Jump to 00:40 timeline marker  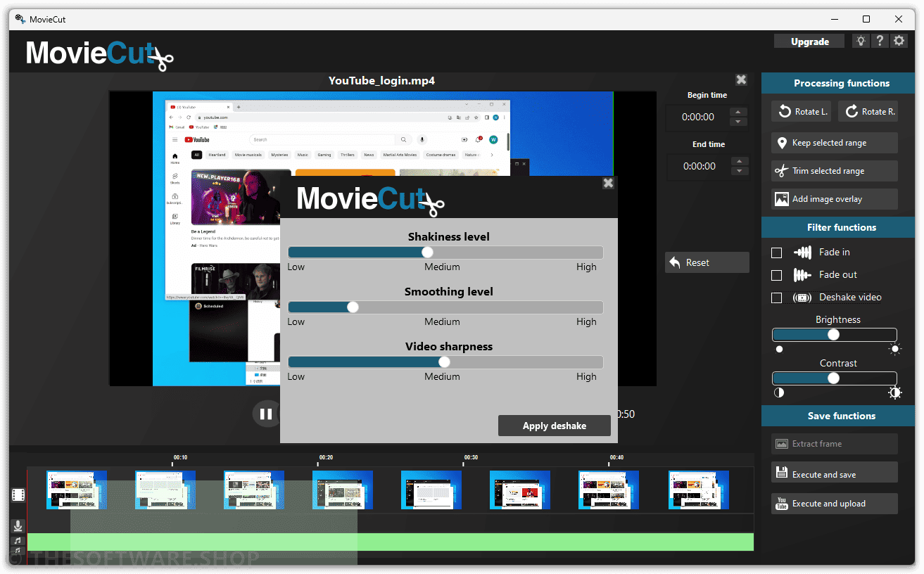click(x=616, y=458)
